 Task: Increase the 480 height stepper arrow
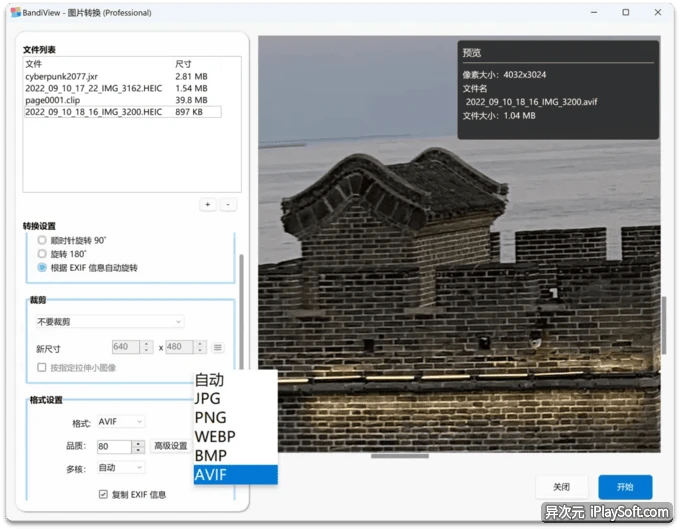coord(200,344)
